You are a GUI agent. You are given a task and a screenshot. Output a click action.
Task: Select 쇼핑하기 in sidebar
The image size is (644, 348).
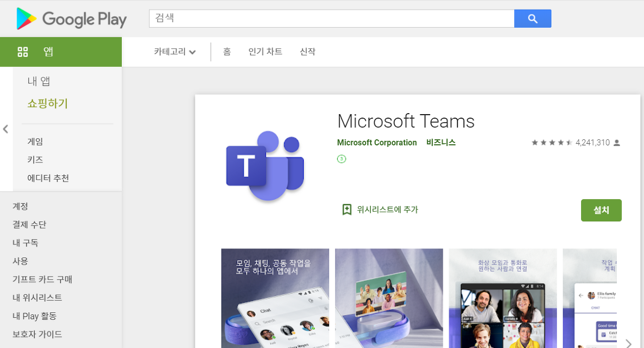(47, 104)
